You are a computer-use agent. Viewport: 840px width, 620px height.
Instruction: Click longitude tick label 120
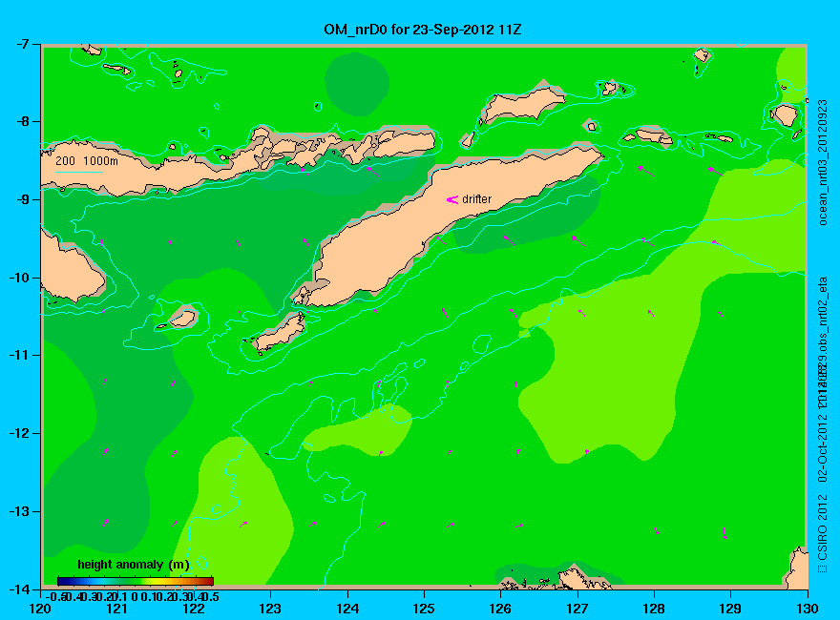(41, 609)
